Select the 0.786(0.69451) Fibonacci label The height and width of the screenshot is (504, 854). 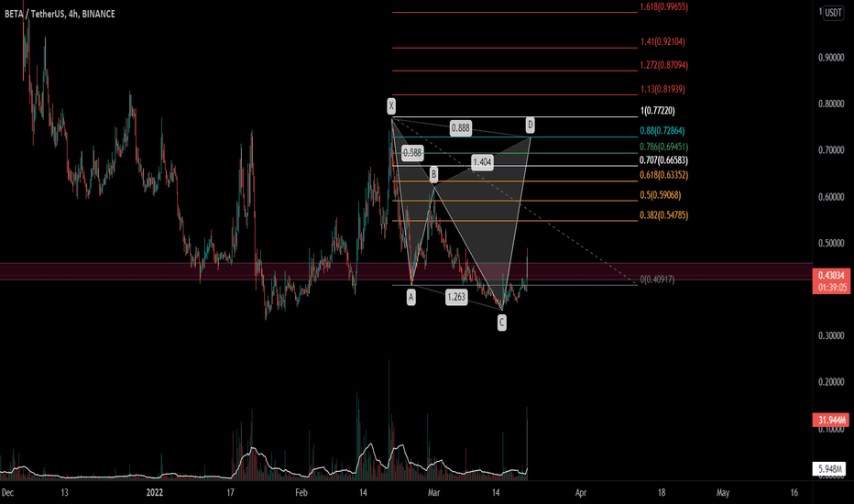(664, 148)
